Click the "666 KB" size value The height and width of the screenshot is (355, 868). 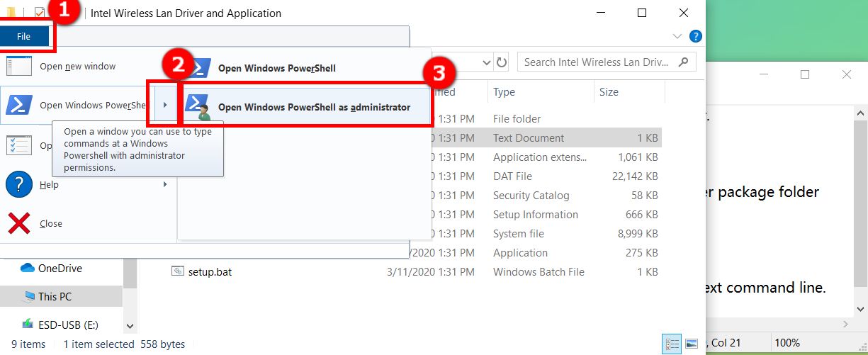tap(640, 215)
